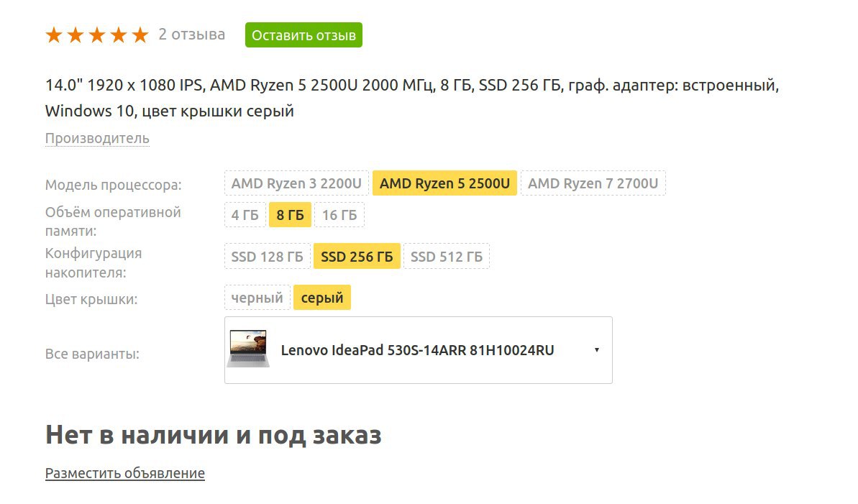
Task: Pick 'черный' lid color
Action: coord(257,298)
